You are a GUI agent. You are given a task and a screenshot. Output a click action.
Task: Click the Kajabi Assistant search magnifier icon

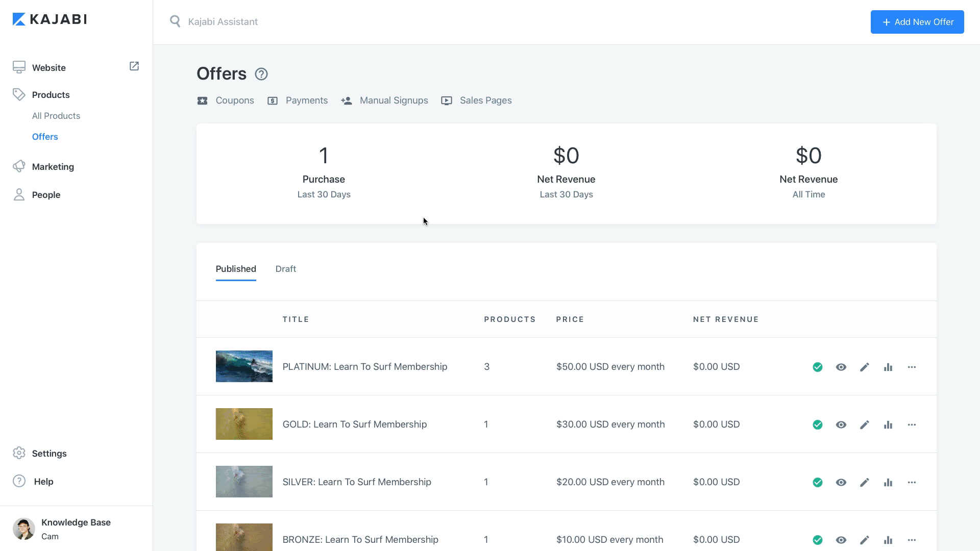pyautogui.click(x=175, y=21)
